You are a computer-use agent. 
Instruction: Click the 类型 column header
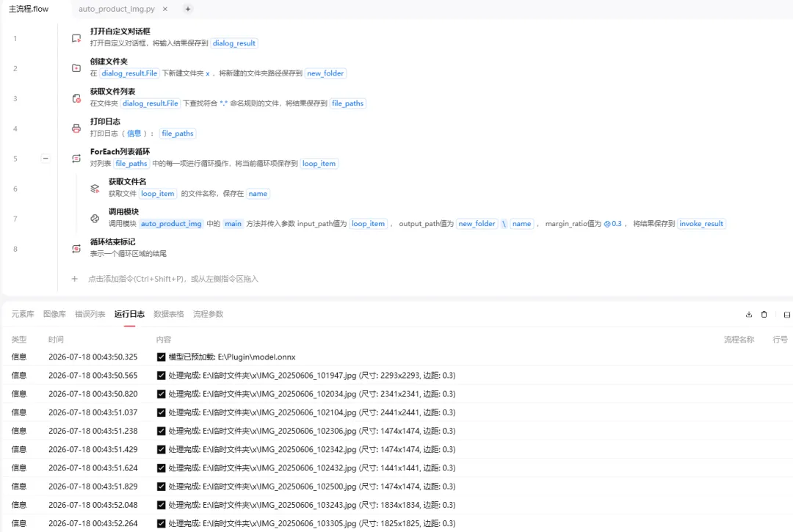[x=18, y=340]
